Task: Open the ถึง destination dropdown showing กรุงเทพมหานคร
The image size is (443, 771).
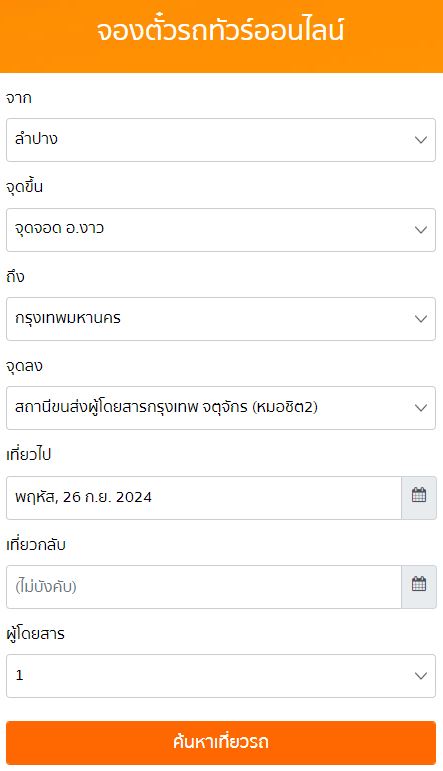Action: 221,319
